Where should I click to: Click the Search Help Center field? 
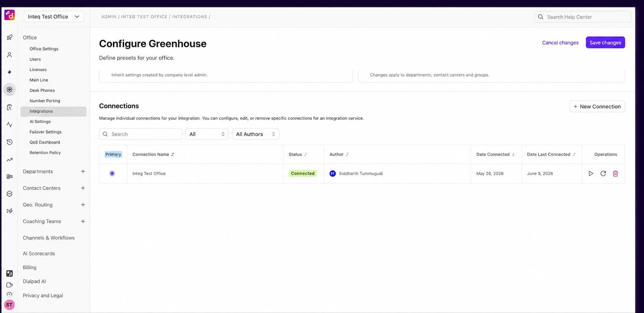click(583, 17)
